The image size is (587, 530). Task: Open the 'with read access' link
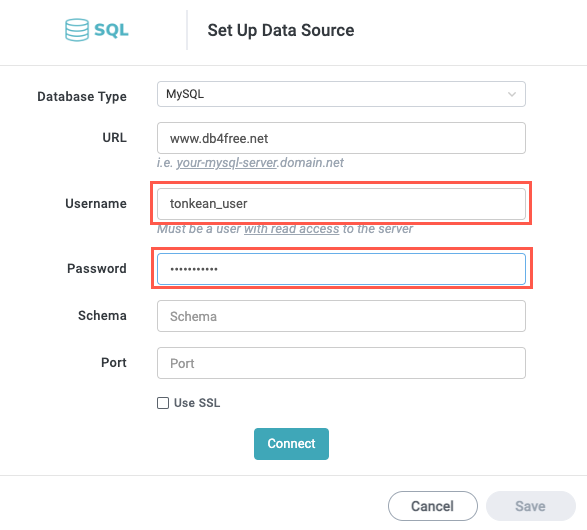292,229
